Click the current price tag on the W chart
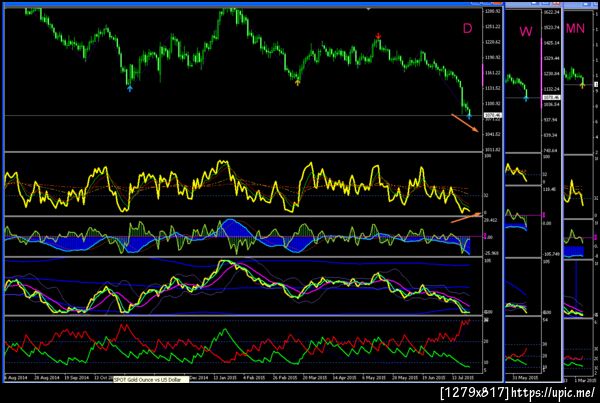This screenshot has width=600, height=403. click(551, 98)
